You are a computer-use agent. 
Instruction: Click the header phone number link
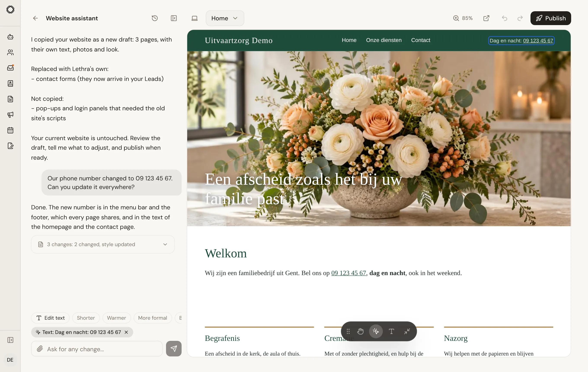tap(538, 41)
